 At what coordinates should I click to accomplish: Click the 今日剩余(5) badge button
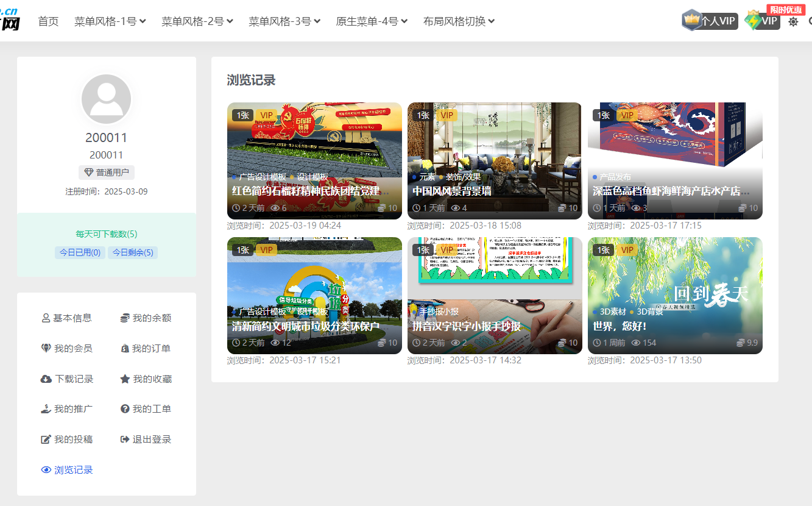(x=133, y=252)
